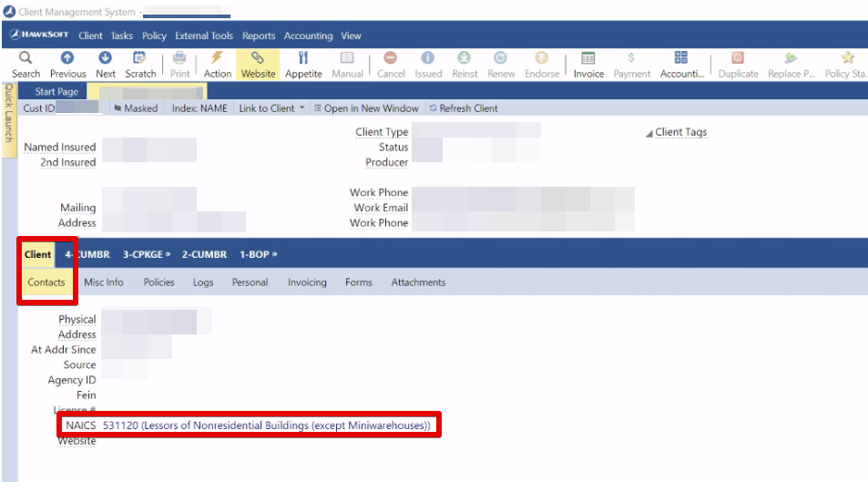868x482 pixels.
Task: Open the Client menu
Action: click(x=90, y=36)
